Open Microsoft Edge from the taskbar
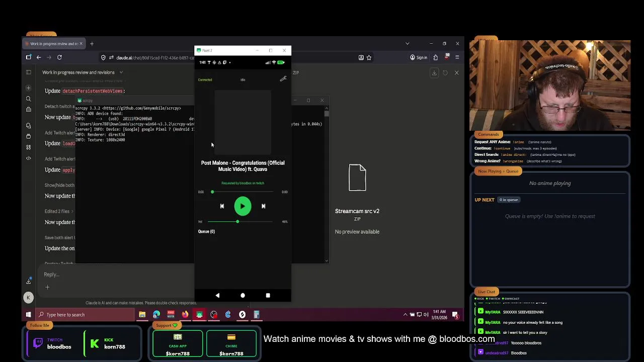The width and height of the screenshot is (644, 362). [156, 315]
